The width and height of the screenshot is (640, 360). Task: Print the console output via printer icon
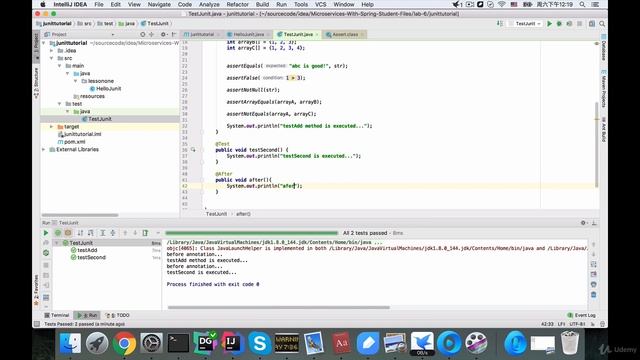tap(593, 284)
